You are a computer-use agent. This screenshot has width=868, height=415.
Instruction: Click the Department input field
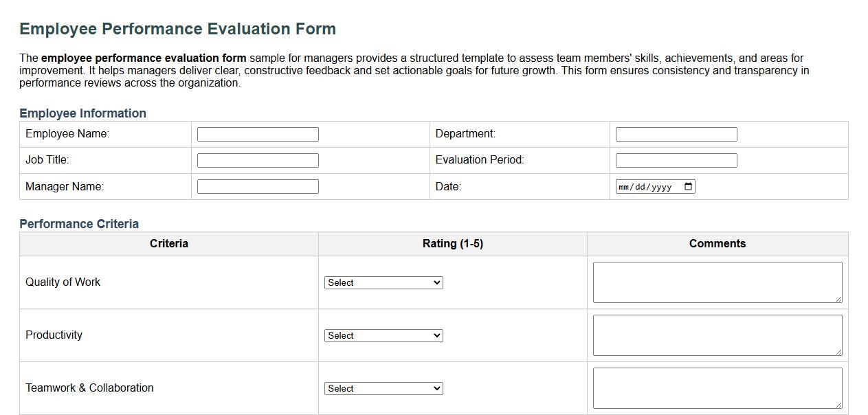tap(676, 134)
